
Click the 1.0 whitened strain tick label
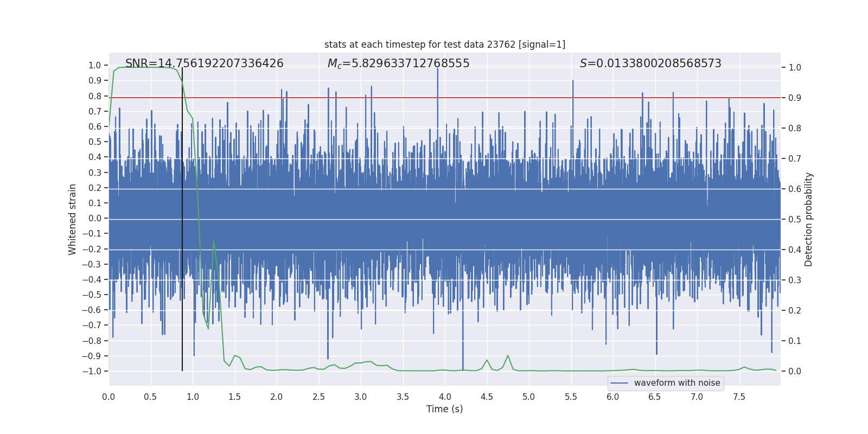click(x=95, y=65)
